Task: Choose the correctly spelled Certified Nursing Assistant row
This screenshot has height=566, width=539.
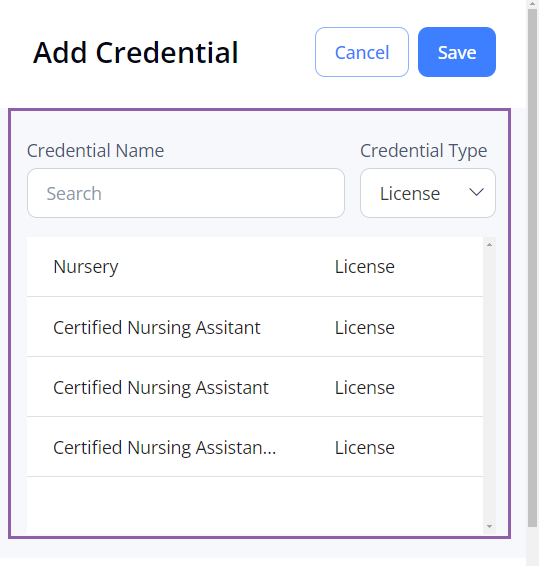Action: coord(255,387)
